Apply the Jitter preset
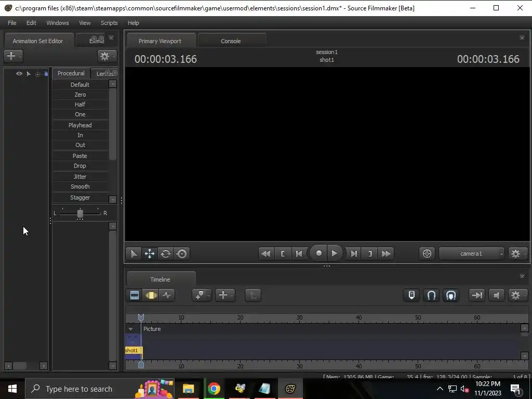 point(80,177)
